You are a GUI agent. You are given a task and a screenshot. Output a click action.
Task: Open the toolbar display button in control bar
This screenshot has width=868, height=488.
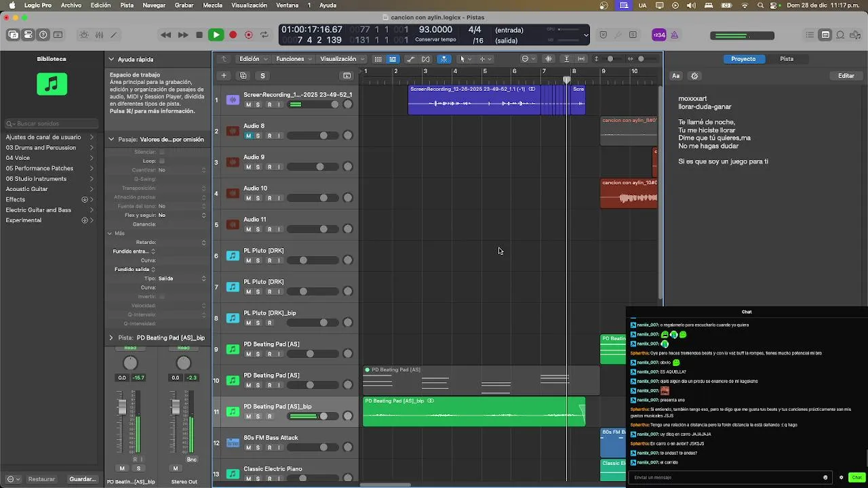point(58,35)
